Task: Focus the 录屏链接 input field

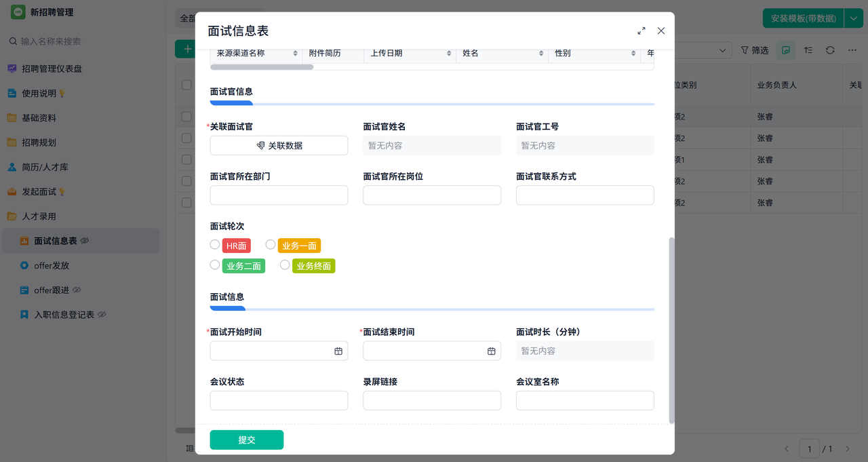Action: pyautogui.click(x=432, y=400)
